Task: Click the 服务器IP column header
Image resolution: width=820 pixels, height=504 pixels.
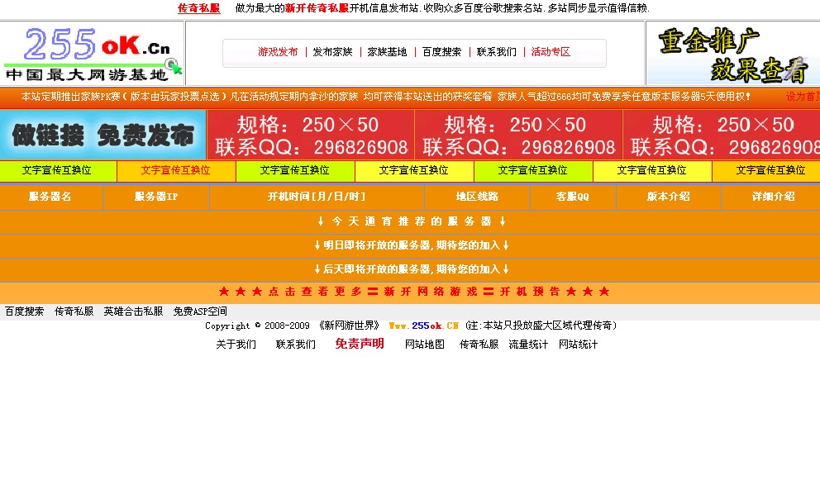Action: 155,197
